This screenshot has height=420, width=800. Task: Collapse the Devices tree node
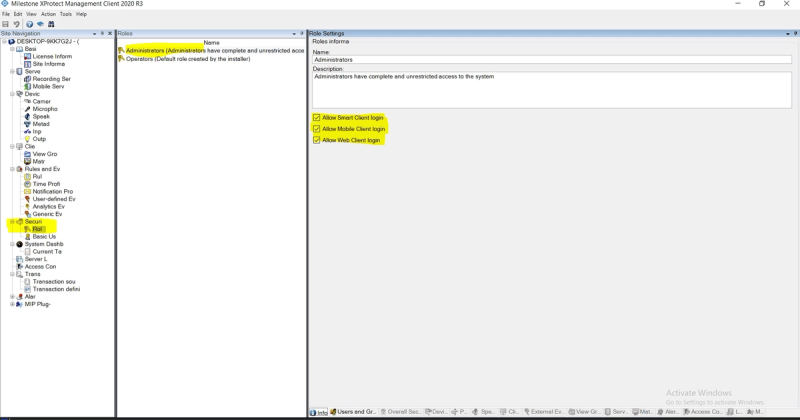click(x=12, y=94)
